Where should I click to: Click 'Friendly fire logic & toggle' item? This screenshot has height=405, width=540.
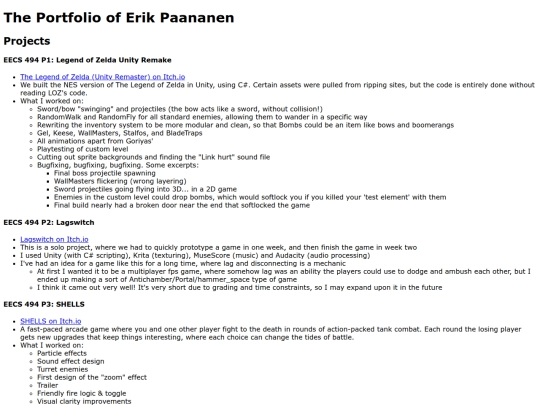tap(82, 393)
